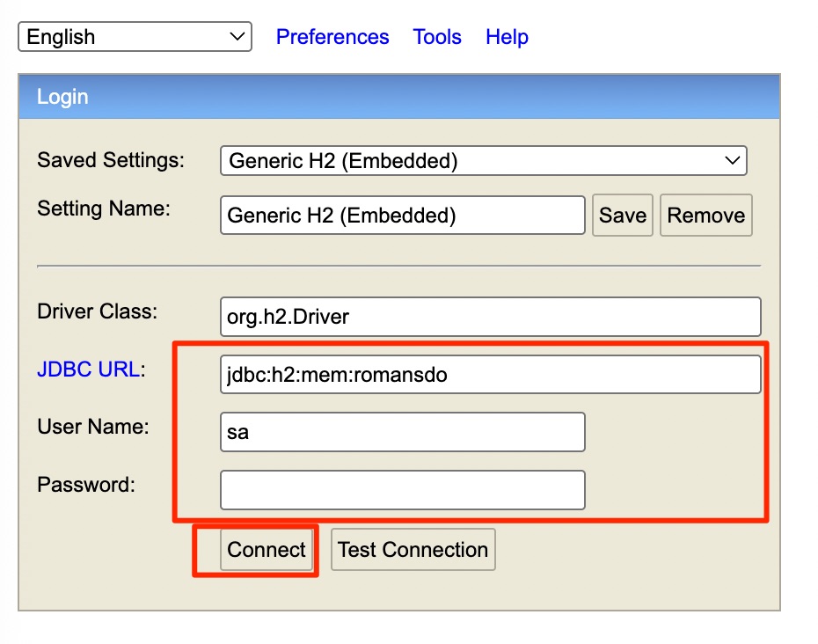Follow the blue JDBC URL link
818x644 pixels.
coord(87,370)
